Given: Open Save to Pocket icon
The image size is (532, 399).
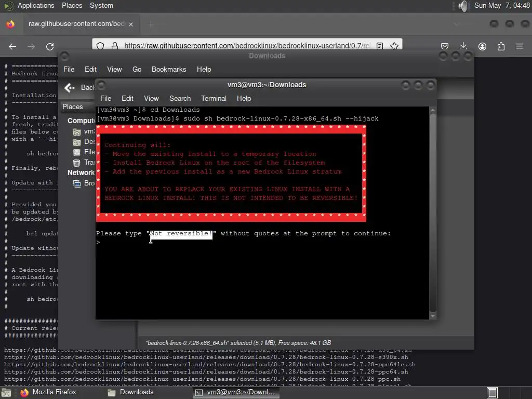Looking at the screenshot, I should (x=445, y=46).
